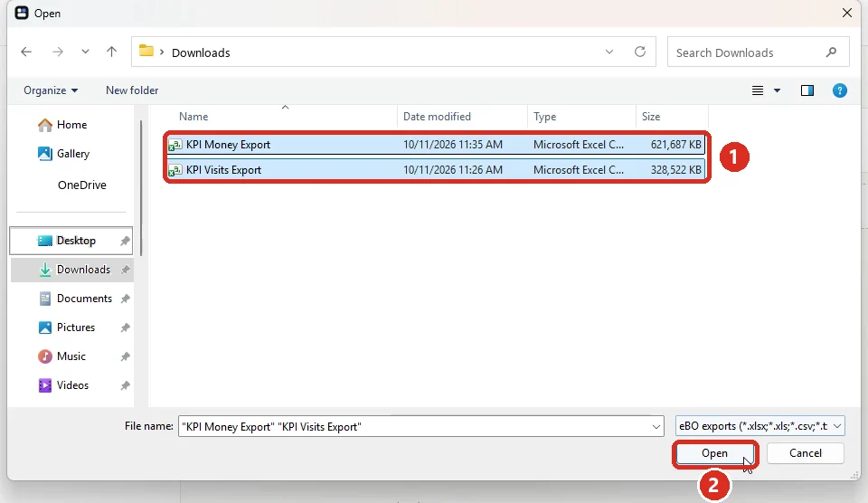Select Videos in the navigation pane

pyautogui.click(x=63, y=385)
